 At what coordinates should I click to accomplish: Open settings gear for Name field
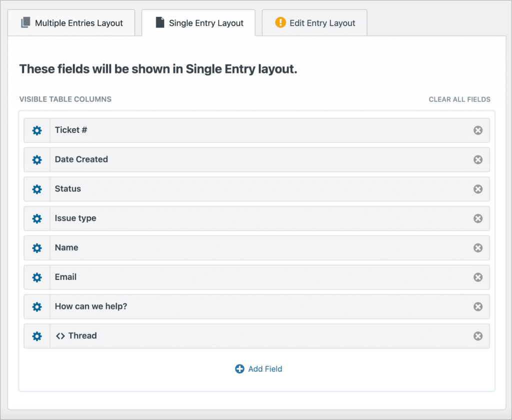coord(37,248)
